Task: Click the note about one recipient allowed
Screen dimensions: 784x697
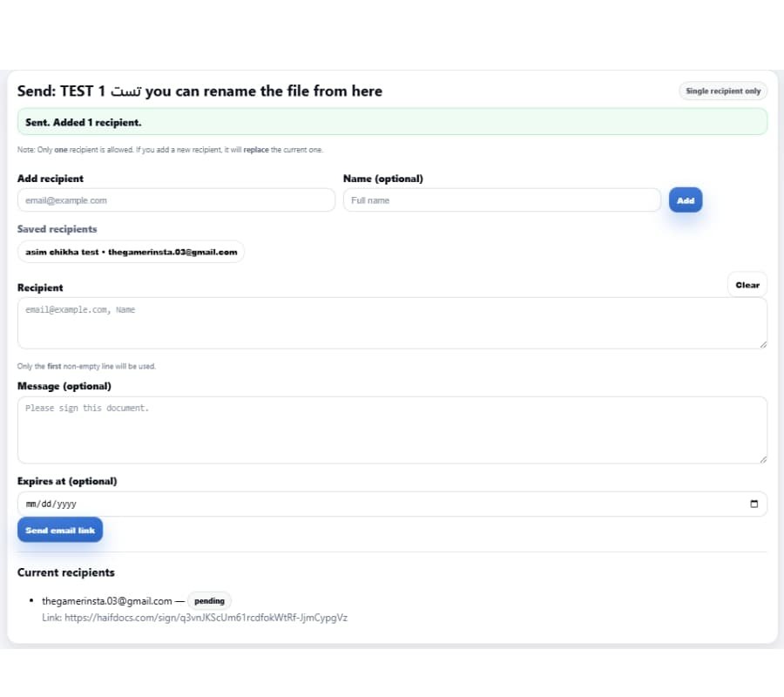Action: [170, 149]
